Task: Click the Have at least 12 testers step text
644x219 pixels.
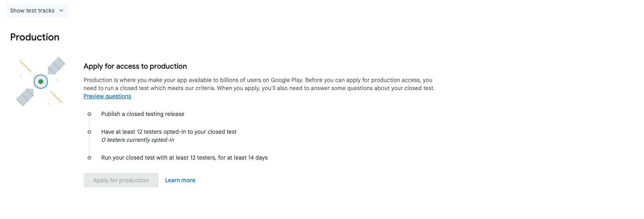Action: coord(169,132)
